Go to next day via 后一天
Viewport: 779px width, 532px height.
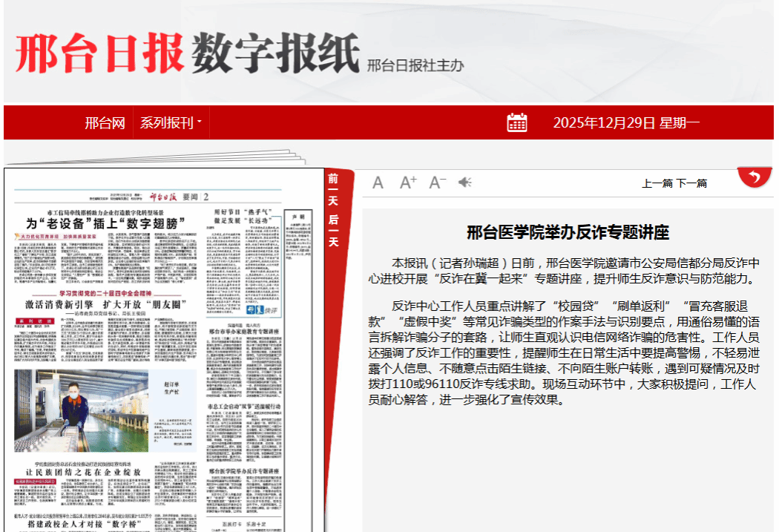pyautogui.click(x=334, y=230)
